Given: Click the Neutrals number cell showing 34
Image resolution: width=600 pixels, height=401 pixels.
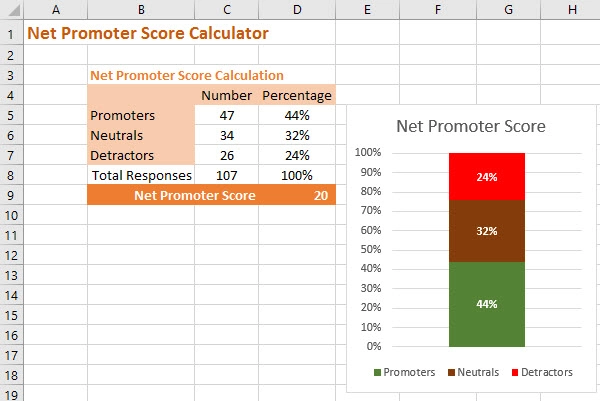Looking at the screenshot, I should pos(227,135).
